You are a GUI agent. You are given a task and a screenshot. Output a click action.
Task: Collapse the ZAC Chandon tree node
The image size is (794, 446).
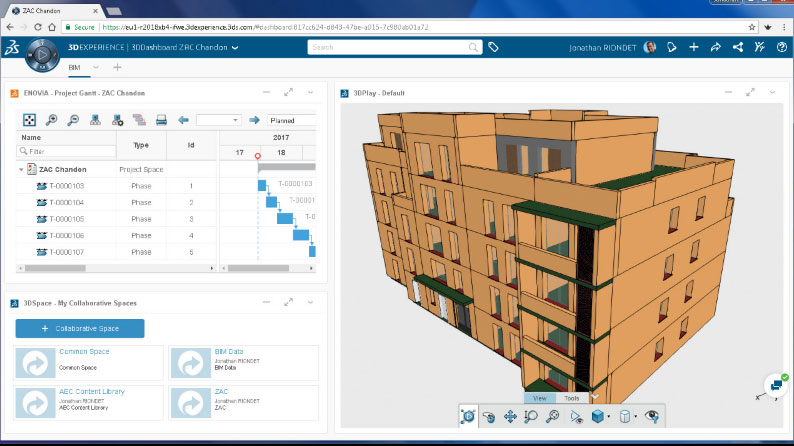coord(21,170)
